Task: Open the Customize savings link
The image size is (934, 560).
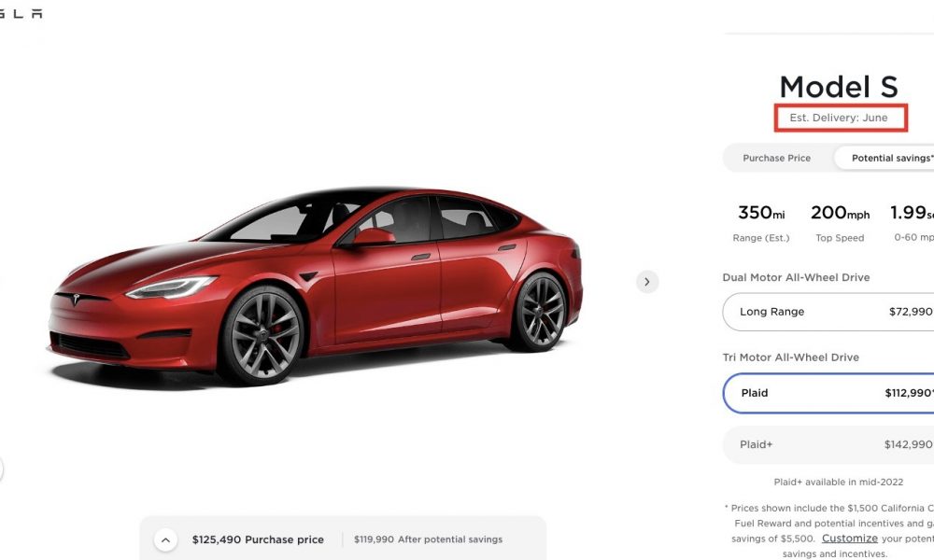Action: pos(849,538)
